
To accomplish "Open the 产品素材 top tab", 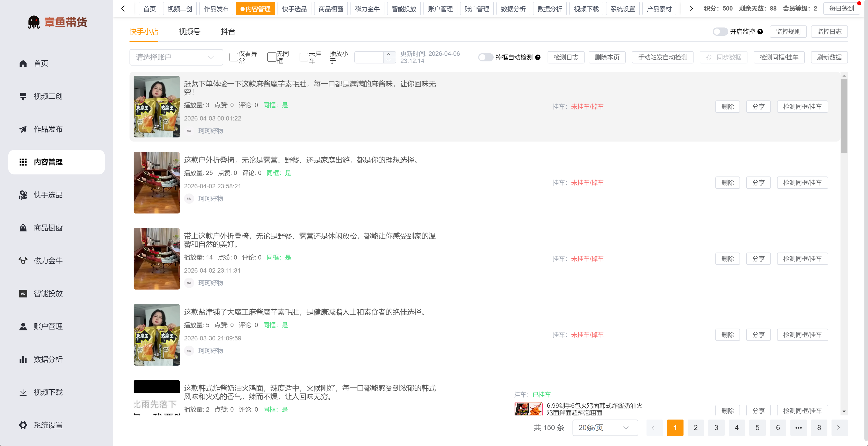I will pyautogui.click(x=659, y=9).
